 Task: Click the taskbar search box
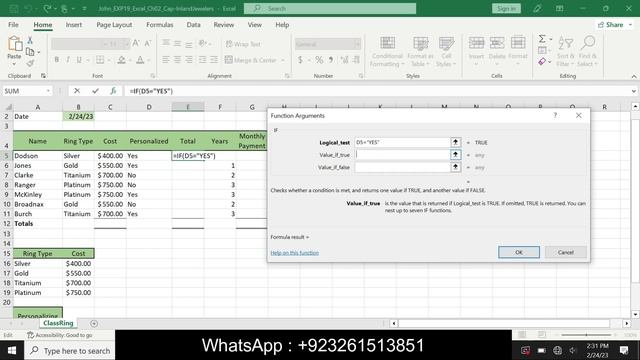70,351
